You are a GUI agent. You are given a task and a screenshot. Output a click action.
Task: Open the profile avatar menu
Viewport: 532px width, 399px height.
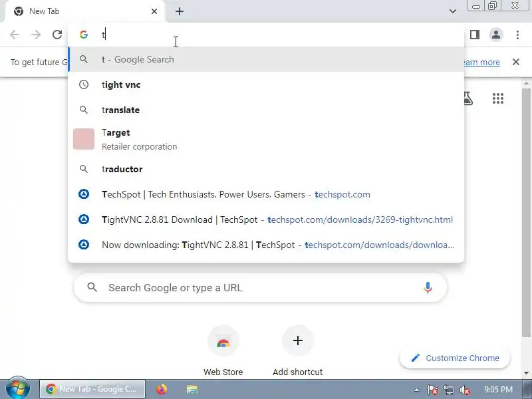click(496, 35)
